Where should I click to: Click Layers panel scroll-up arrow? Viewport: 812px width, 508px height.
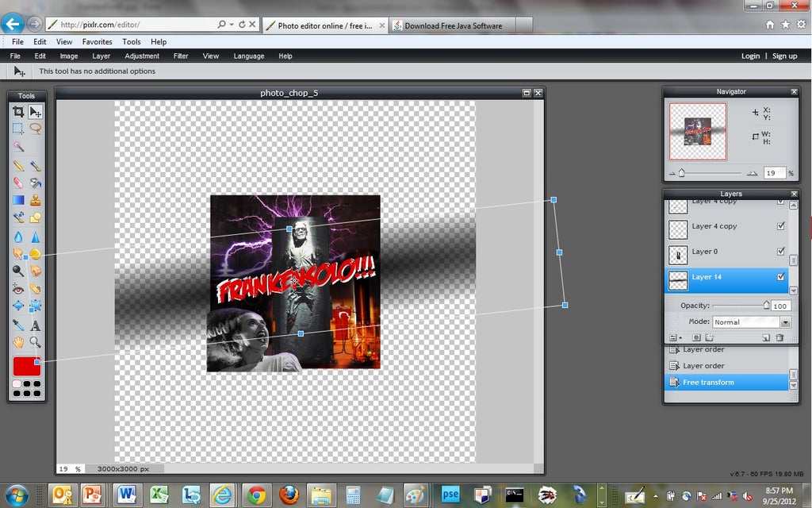coord(793,206)
